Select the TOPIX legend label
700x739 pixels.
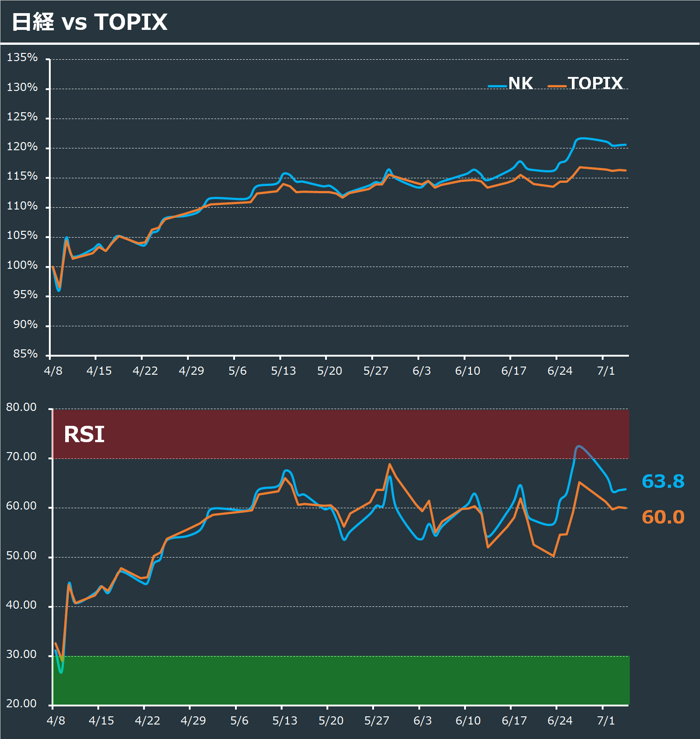595,83
